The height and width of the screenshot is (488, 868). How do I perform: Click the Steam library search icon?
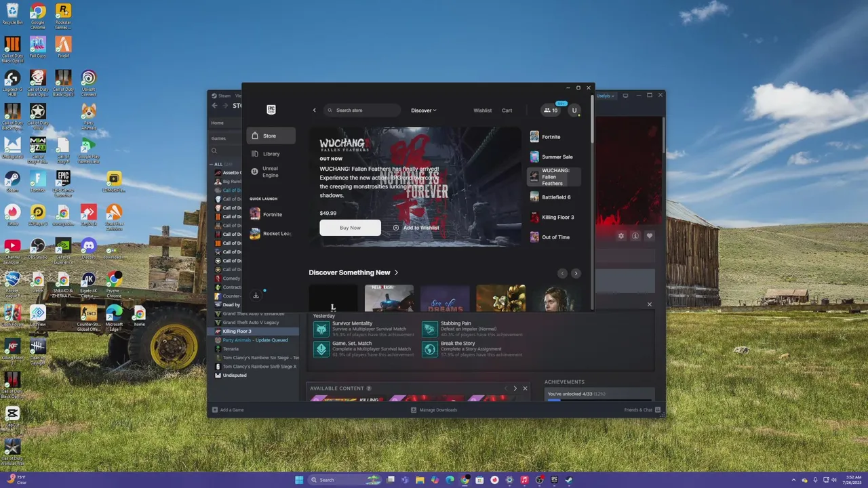(x=214, y=151)
